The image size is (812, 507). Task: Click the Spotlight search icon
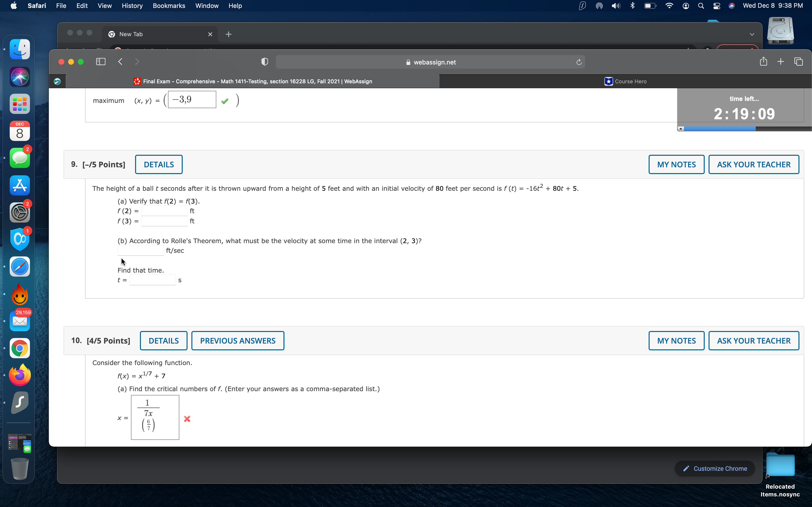pyautogui.click(x=701, y=6)
